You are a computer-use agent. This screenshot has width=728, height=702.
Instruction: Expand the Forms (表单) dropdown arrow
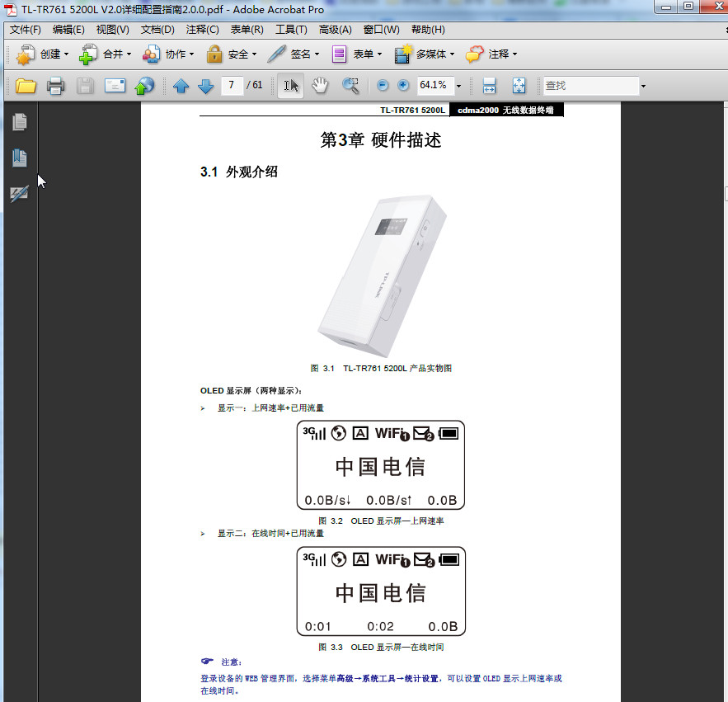pos(380,54)
